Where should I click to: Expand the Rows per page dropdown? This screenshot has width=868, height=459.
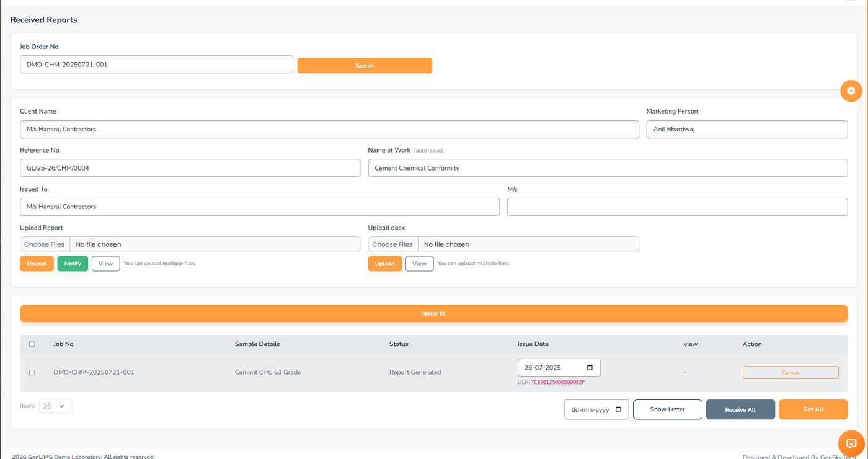[55, 406]
